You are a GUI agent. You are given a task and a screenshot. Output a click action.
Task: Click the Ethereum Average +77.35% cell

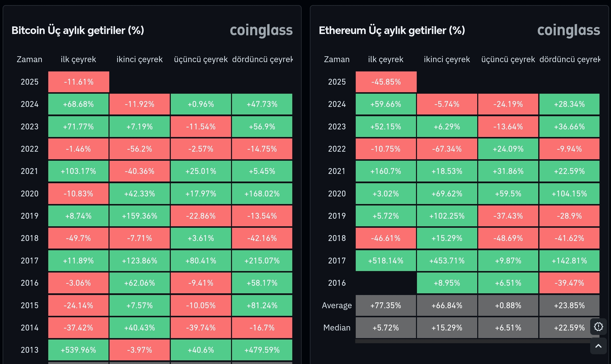click(x=386, y=305)
